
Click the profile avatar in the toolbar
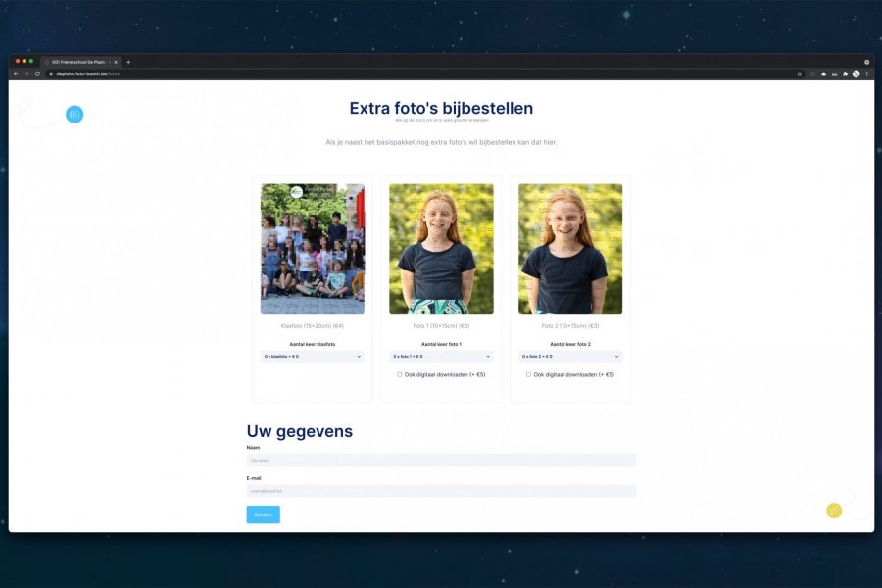856,73
